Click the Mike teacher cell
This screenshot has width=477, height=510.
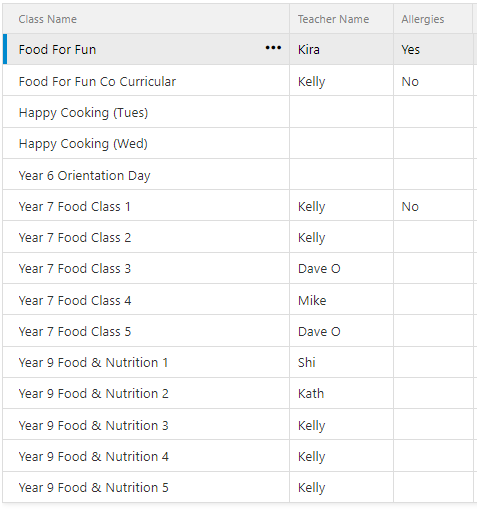coord(341,299)
